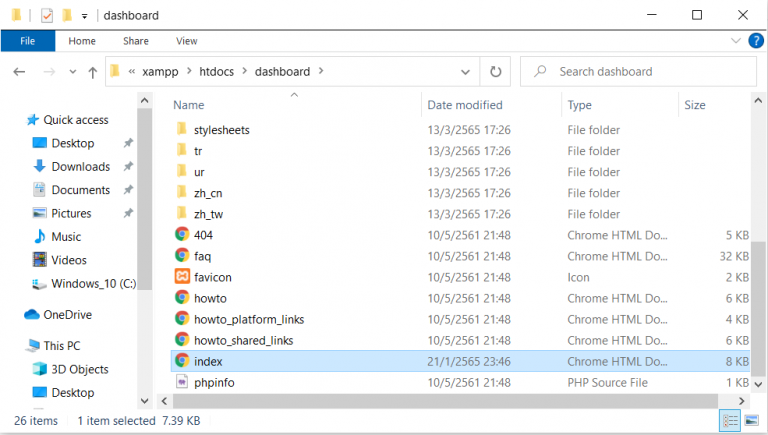Navigate back with the back arrow

tap(19, 72)
